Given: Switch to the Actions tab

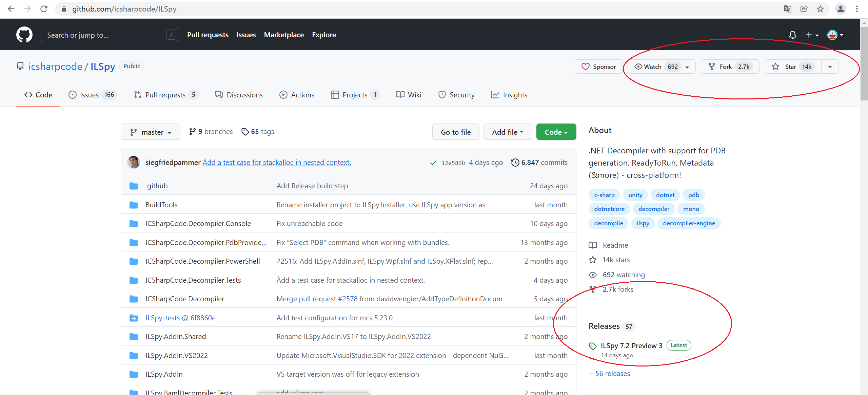Looking at the screenshot, I should tap(297, 95).
